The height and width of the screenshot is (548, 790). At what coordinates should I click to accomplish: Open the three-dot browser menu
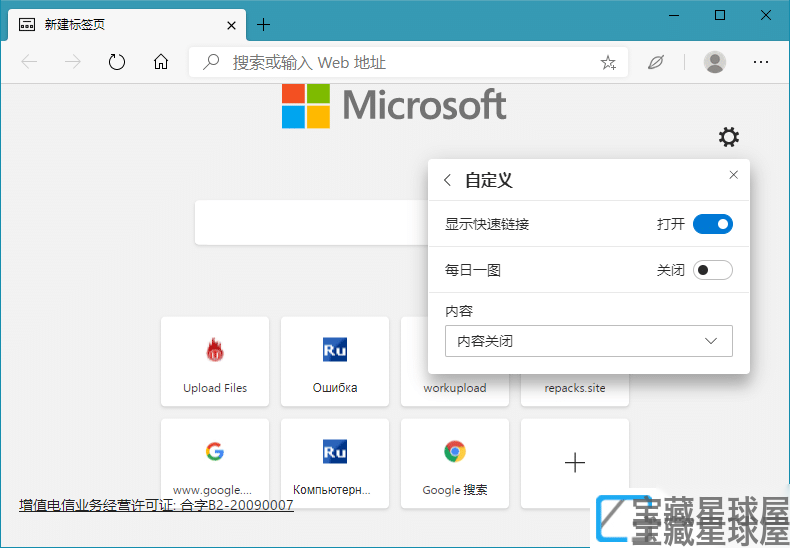[760, 62]
